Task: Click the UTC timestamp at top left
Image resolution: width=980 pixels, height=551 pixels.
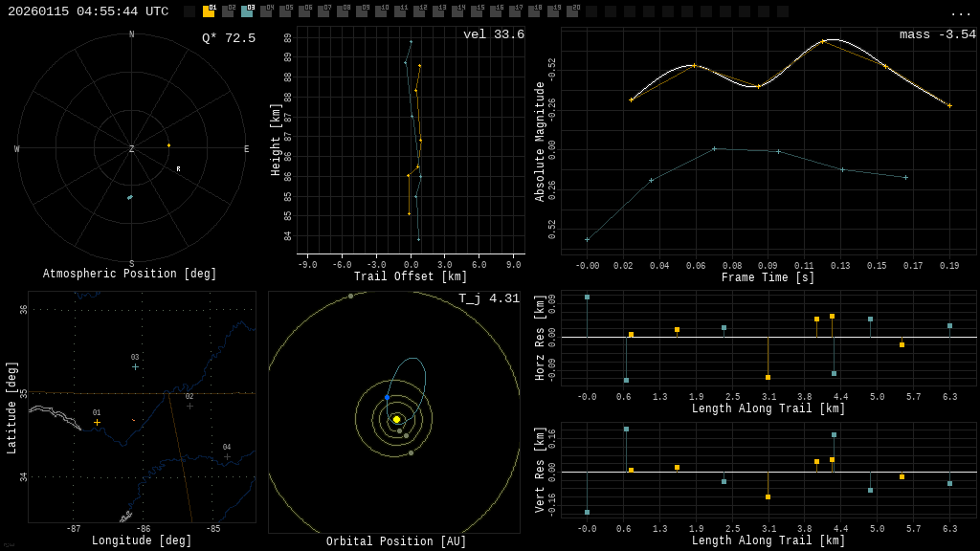Action: point(88,11)
